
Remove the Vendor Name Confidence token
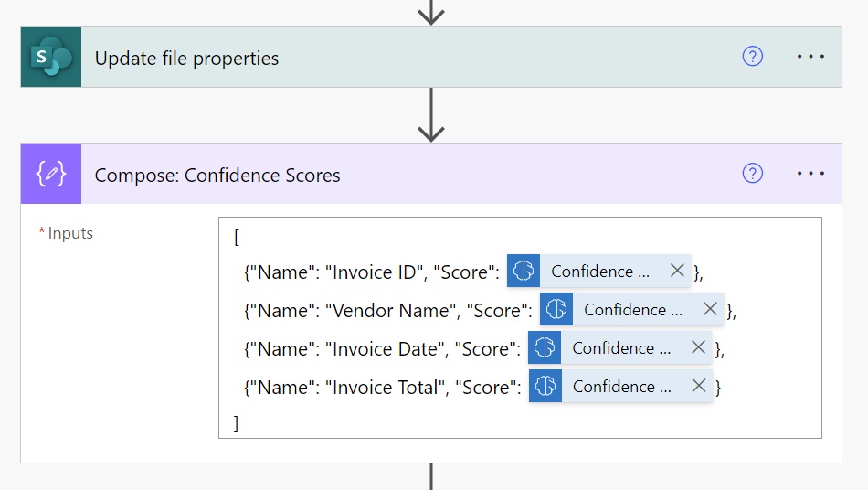pyautogui.click(x=710, y=309)
